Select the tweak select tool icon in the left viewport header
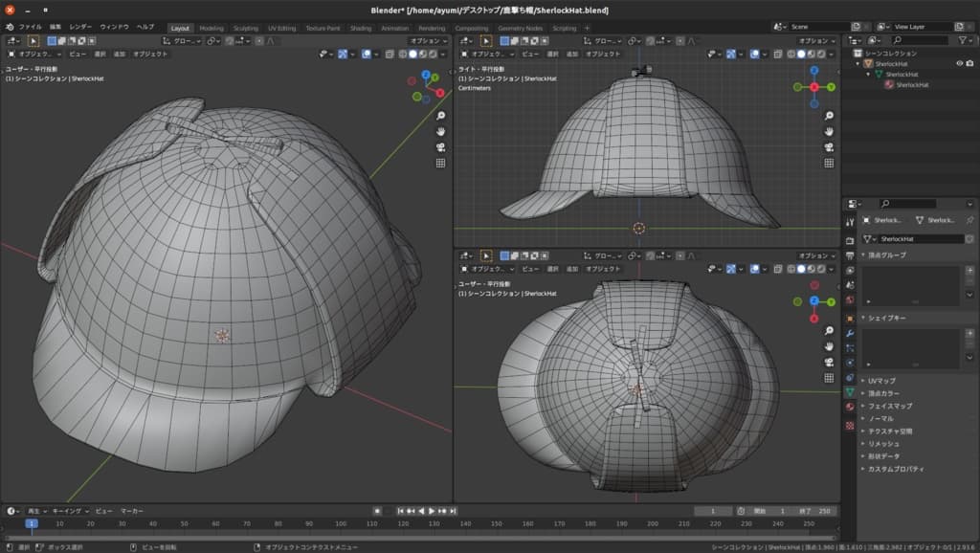Viewport: 980px width, 553px height. (33, 41)
